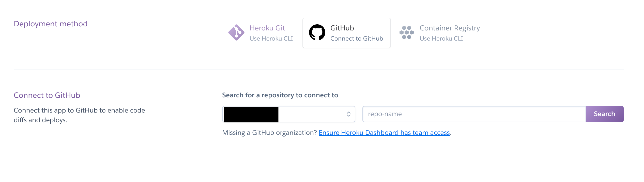Click the enable code diffs description text
The height and width of the screenshot is (182, 644).
[79, 115]
